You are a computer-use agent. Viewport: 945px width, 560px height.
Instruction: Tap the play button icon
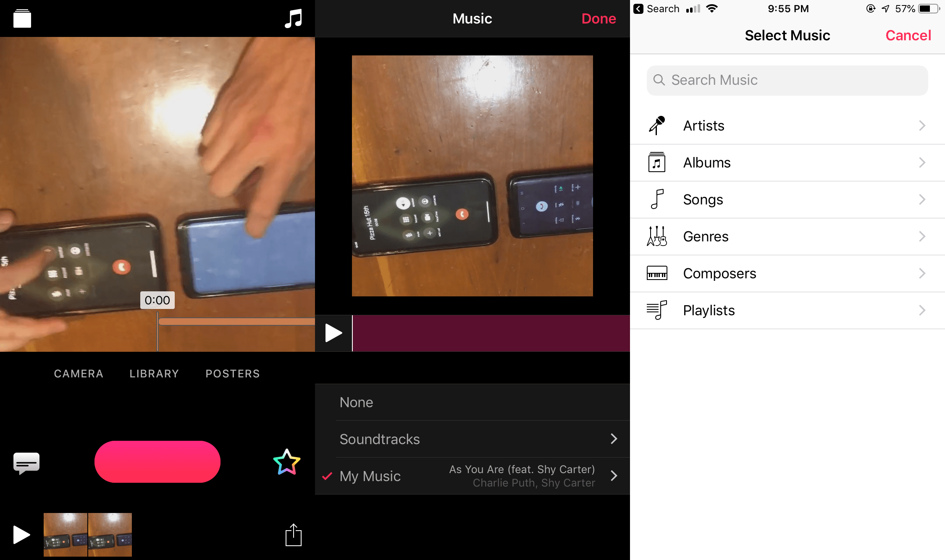(x=21, y=534)
